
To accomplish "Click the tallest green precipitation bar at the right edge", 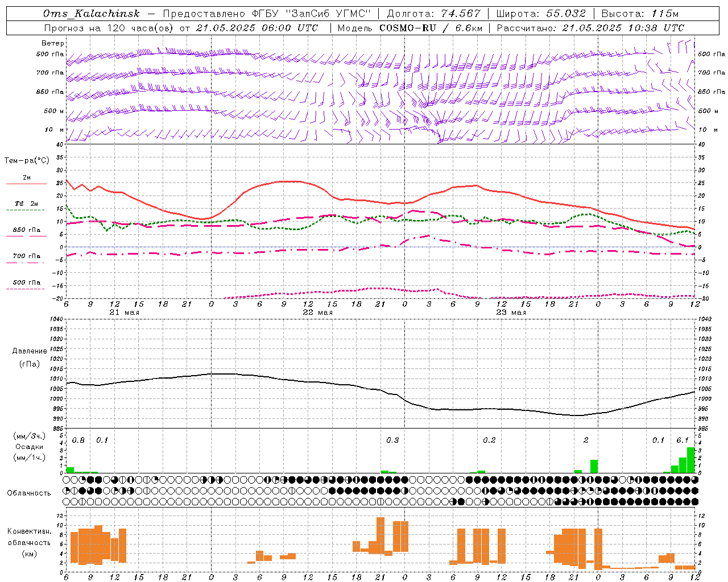I will [x=691, y=460].
